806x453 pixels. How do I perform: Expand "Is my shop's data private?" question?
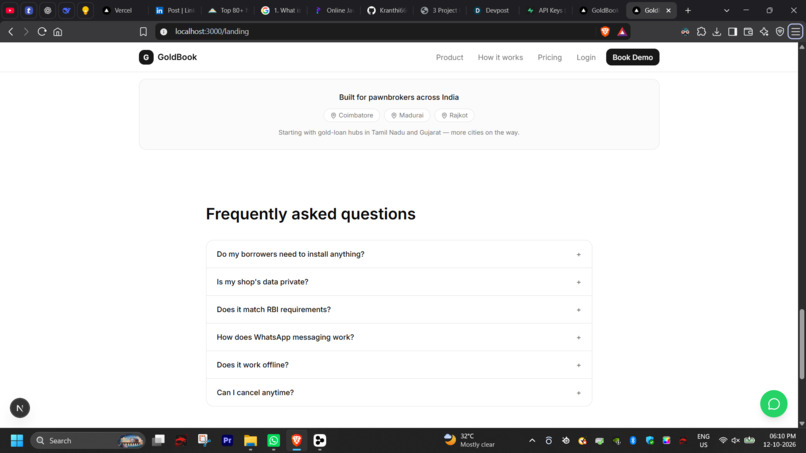[x=399, y=282]
